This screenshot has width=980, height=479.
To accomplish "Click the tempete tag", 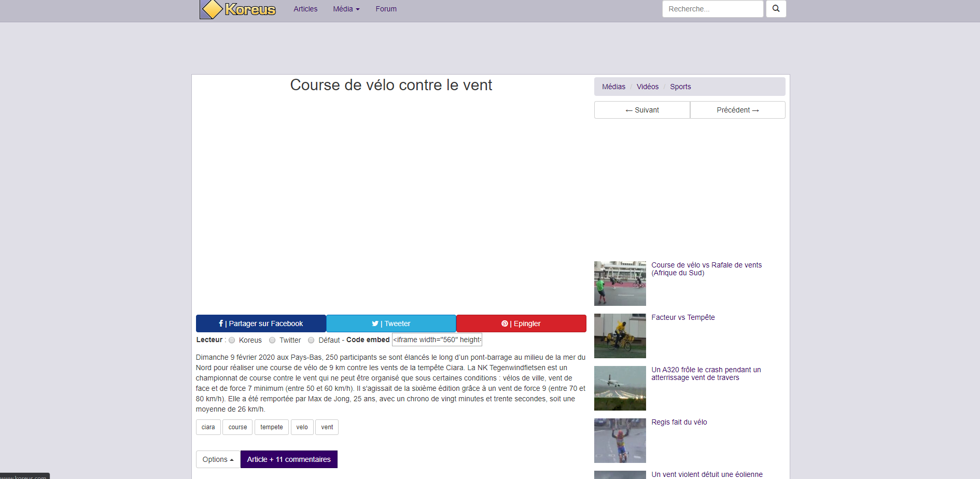I will [x=272, y=427].
